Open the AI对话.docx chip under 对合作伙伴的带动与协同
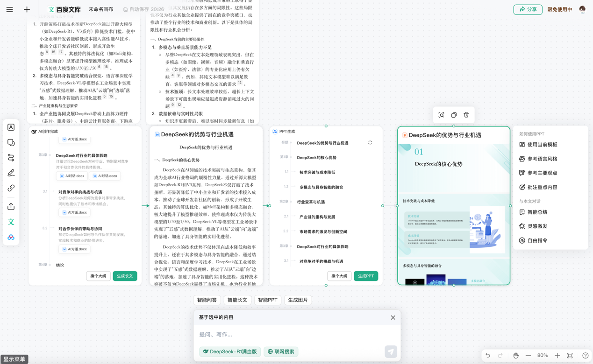The image size is (593, 364). coord(75,249)
